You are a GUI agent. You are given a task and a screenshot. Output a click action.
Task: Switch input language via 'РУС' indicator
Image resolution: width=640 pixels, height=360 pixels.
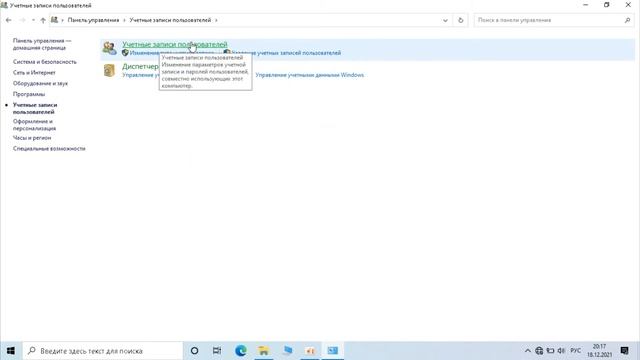[x=576, y=351]
